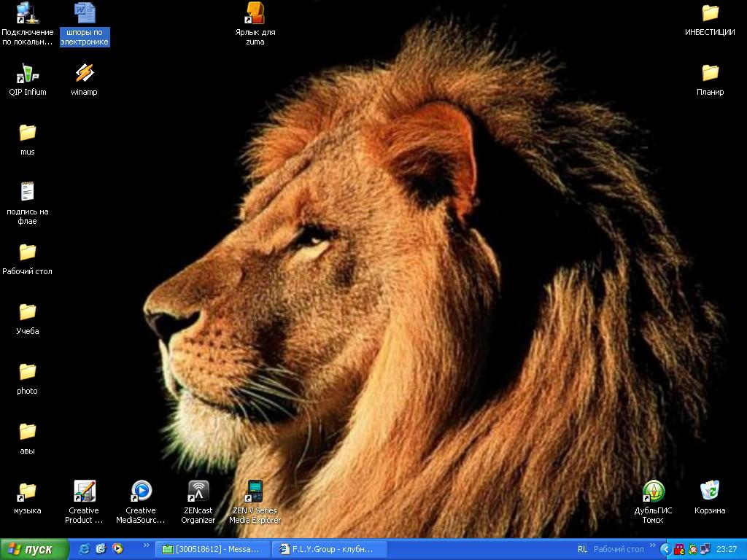Select the ZENcast Organizer icon
This screenshot has width=747, height=560.
(x=198, y=491)
